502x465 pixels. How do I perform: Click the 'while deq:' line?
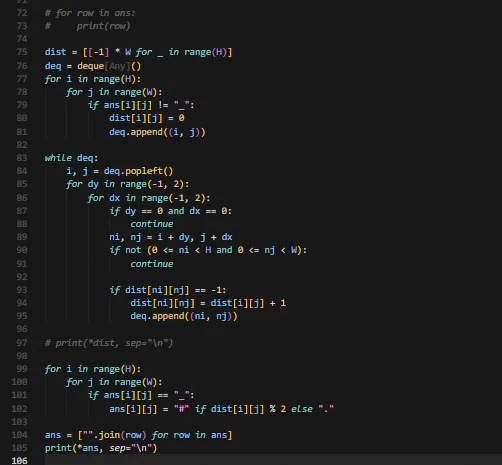(71, 158)
